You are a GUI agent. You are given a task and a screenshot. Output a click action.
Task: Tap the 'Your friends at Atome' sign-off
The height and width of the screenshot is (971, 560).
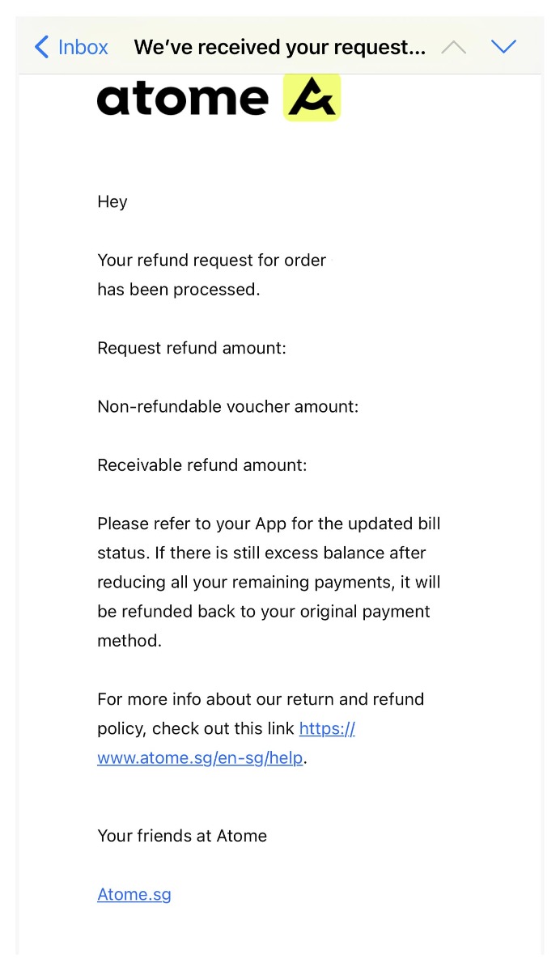pyautogui.click(x=181, y=836)
